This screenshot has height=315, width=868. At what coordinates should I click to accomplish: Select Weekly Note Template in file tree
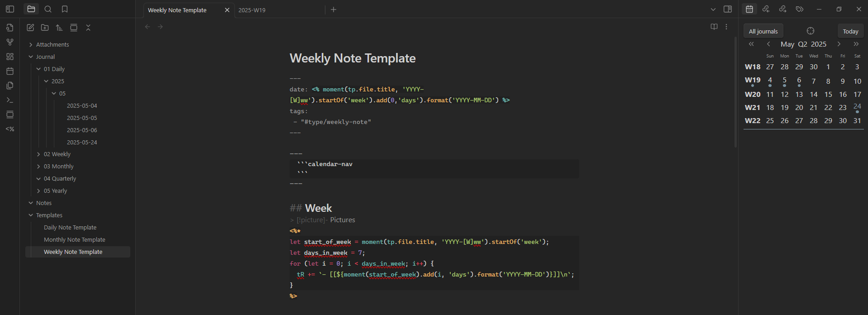click(x=78, y=252)
